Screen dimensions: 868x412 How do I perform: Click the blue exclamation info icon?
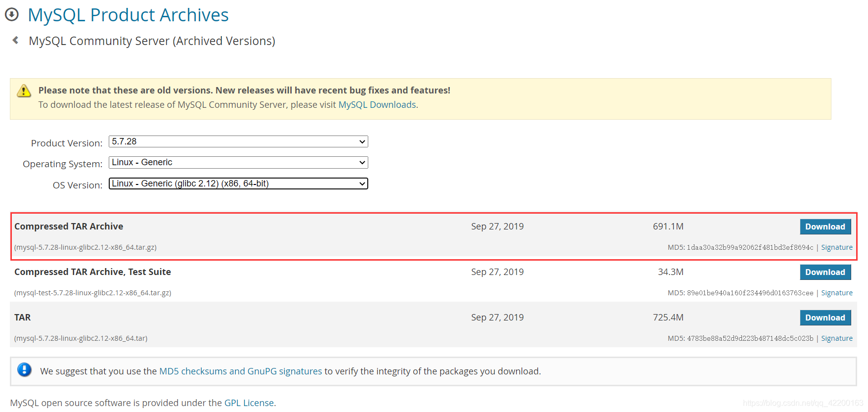click(x=24, y=370)
